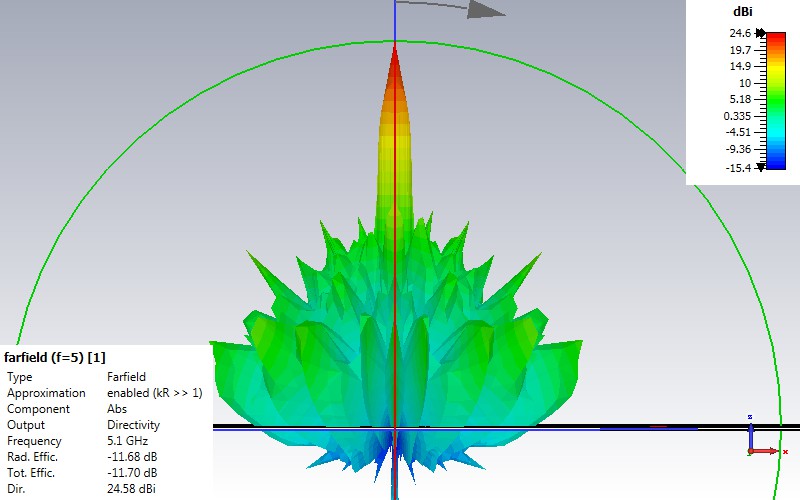Screen dimensions: 800x500
Task: Click the 'Tot. Effic.' label
Action: [x=31, y=473]
